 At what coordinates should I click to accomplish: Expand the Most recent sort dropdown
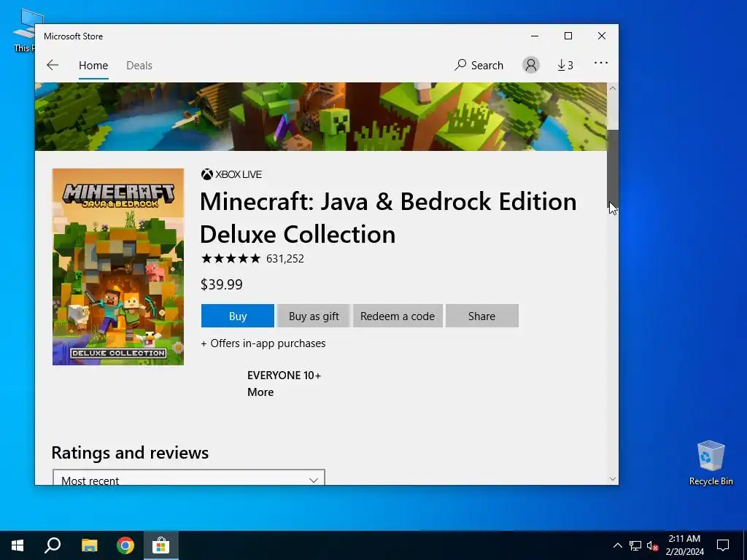click(189, 478)
